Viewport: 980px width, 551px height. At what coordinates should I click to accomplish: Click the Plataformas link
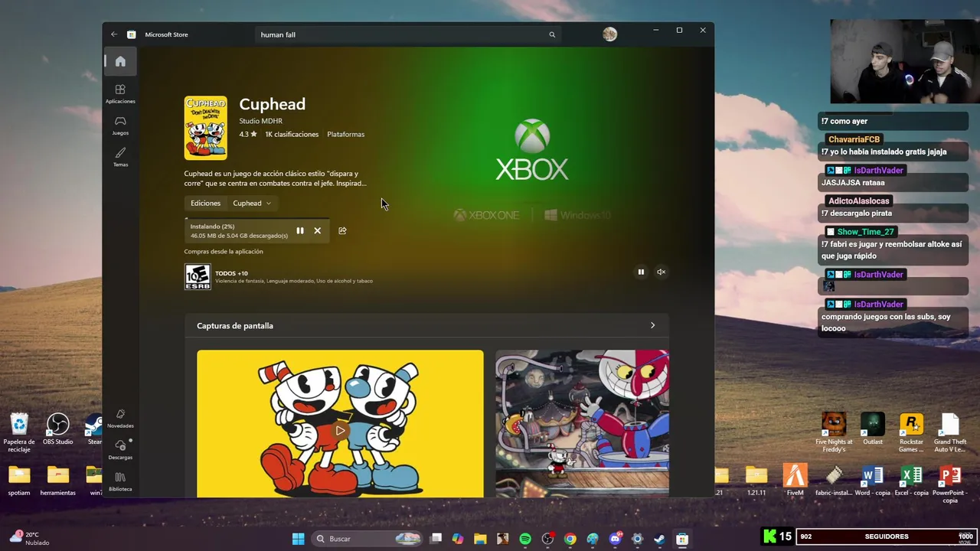coord(345,134)
